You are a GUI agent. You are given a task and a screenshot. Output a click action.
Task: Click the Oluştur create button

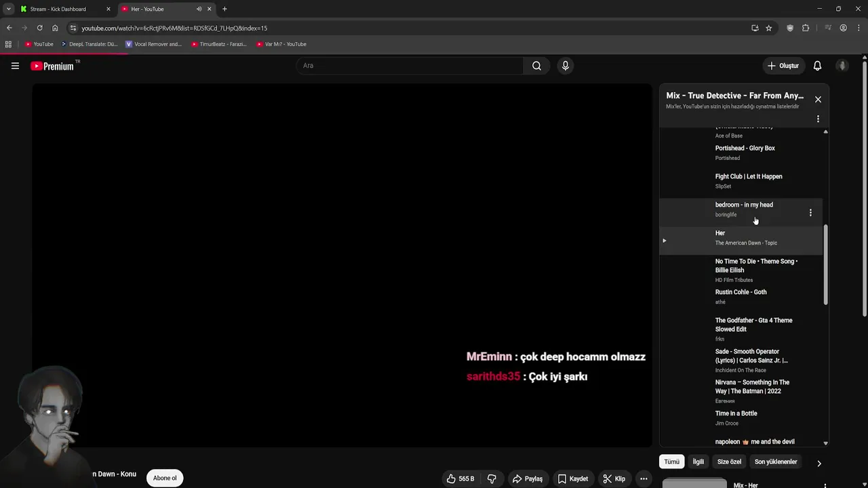coord(783,66)
